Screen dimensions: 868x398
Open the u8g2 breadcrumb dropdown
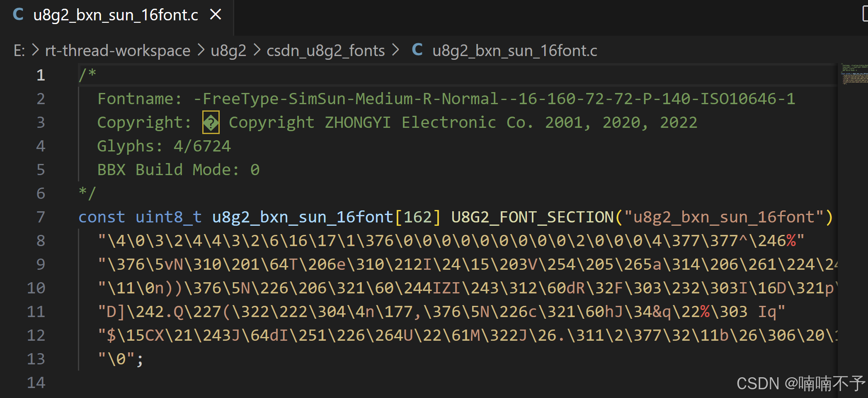click(228, 50)
